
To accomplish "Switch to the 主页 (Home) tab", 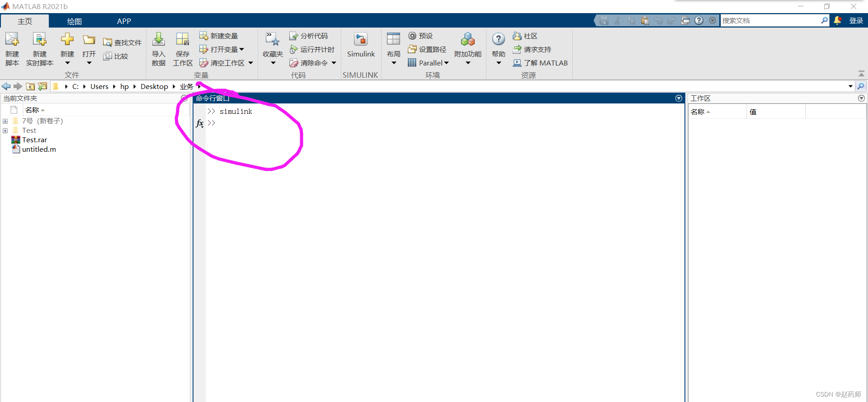I will pyautogui.click(x=25, y=21).
